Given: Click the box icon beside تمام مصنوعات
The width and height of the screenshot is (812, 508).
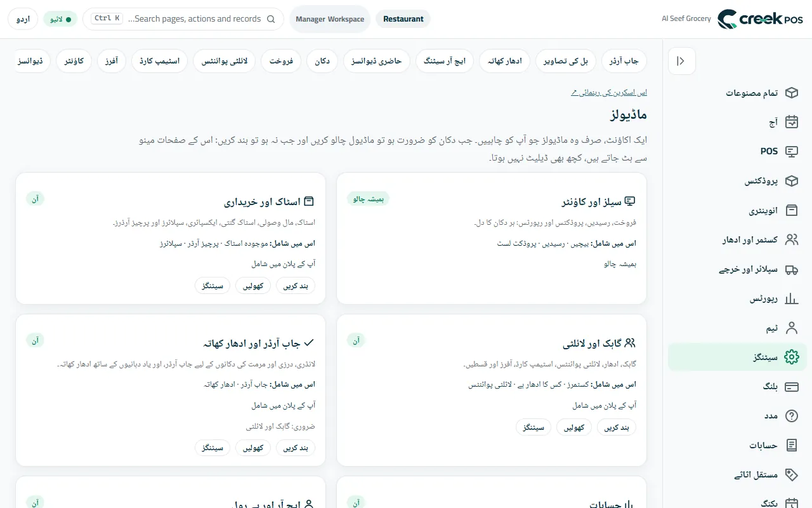Looking at the screenshot, I should [791, 93].
